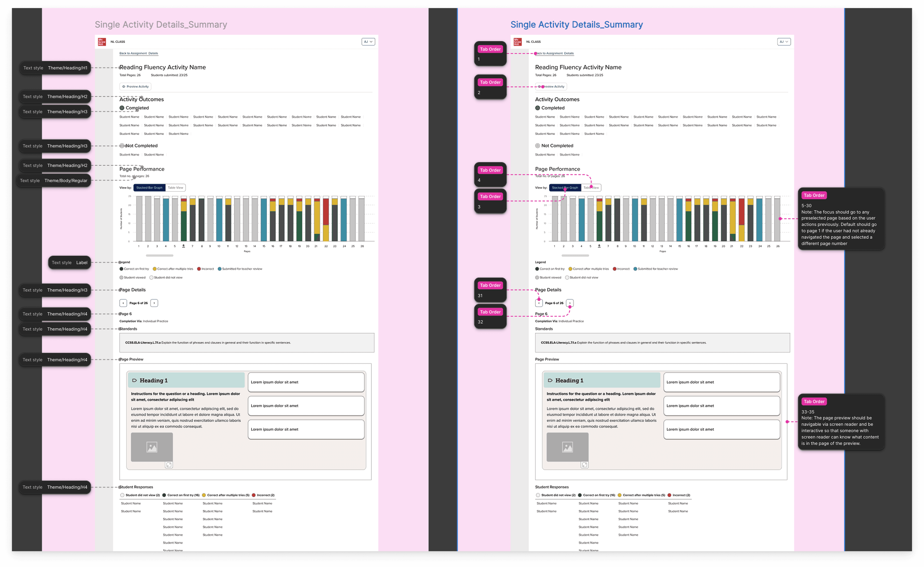924x567 pixels.
Task: Click Not Completed status icon in right frame
Action: tap(537, 146)
